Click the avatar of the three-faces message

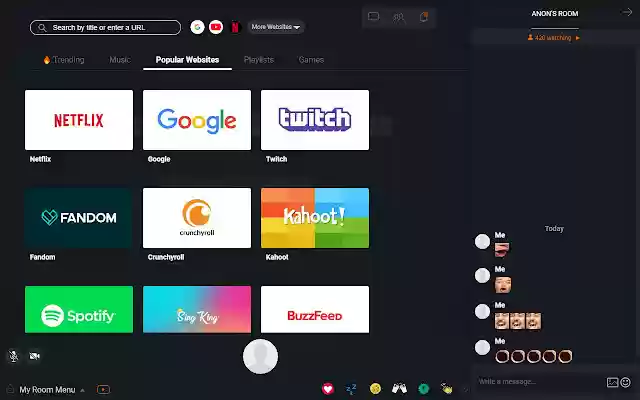482,311
